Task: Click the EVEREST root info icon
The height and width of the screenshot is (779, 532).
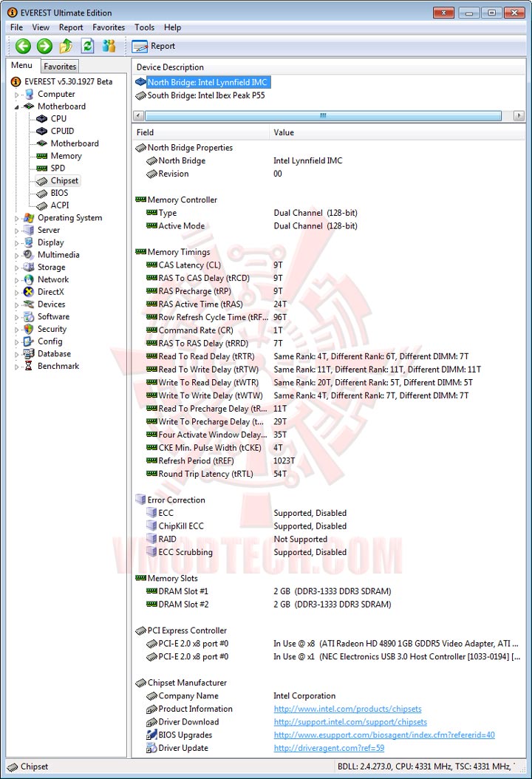Action: point(16,81)
